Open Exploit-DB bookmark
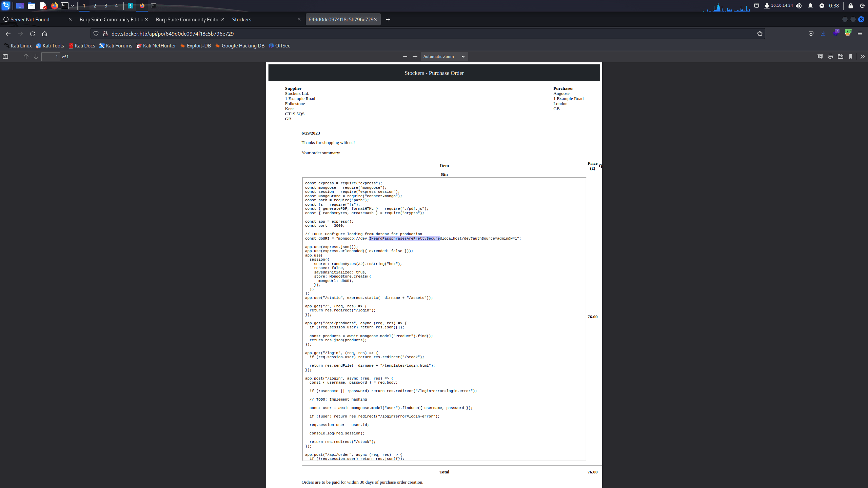Screen dimensions: 868x488 tap(196, 46)
